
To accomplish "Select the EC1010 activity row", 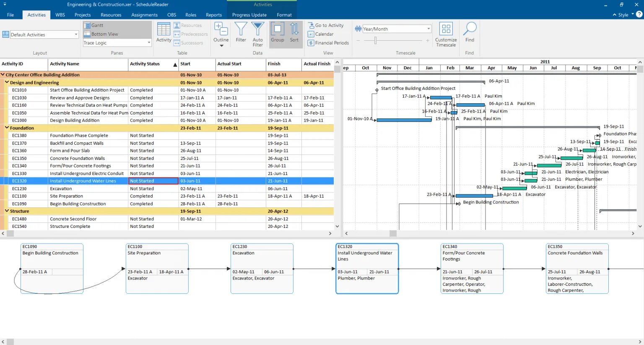I will 167,90.
